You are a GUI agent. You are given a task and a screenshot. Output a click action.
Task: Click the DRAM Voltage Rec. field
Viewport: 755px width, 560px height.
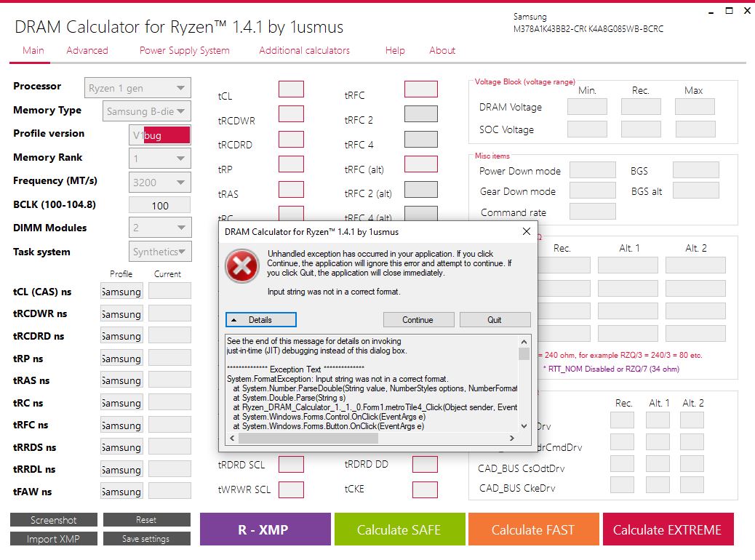pyautogui.click(x=641, y=106)
